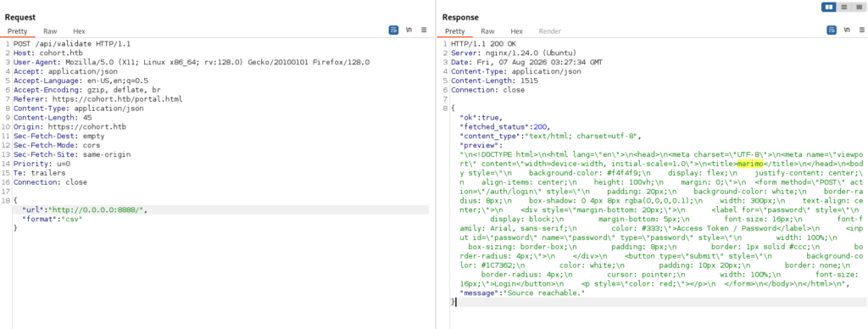Click the response 'Connection: close' line

(488, 90)
